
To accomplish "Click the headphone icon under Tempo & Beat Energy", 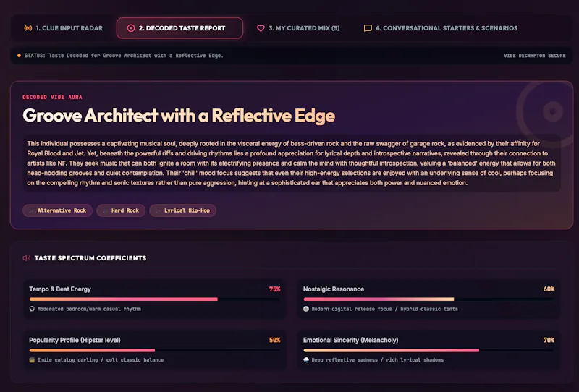I will click(x=32, y=309).
